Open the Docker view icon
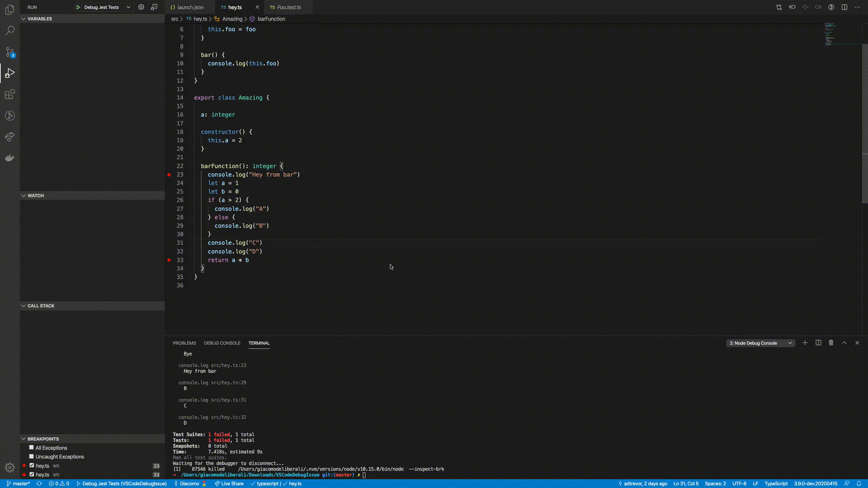This screenshot has width=868, height=488. click(x=9, y=158)
